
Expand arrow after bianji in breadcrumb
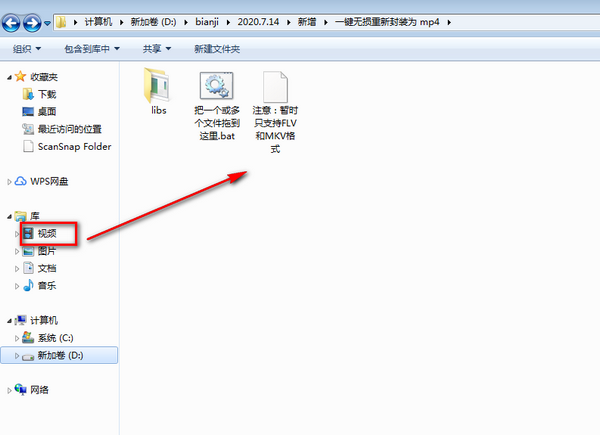[x=228, y=23]
